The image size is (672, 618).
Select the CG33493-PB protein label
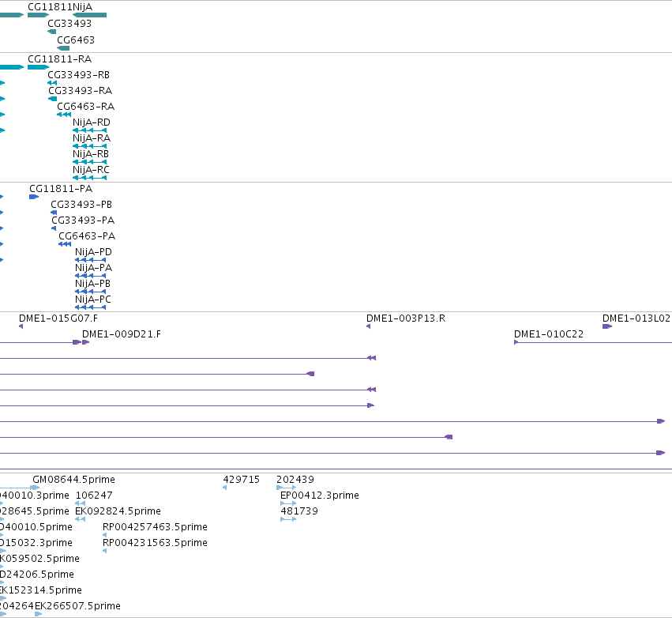point(81,205)
